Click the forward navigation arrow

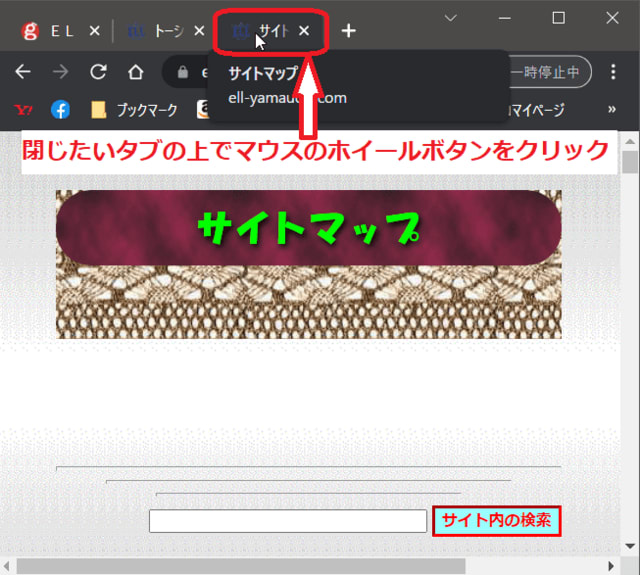coord(60,72)
